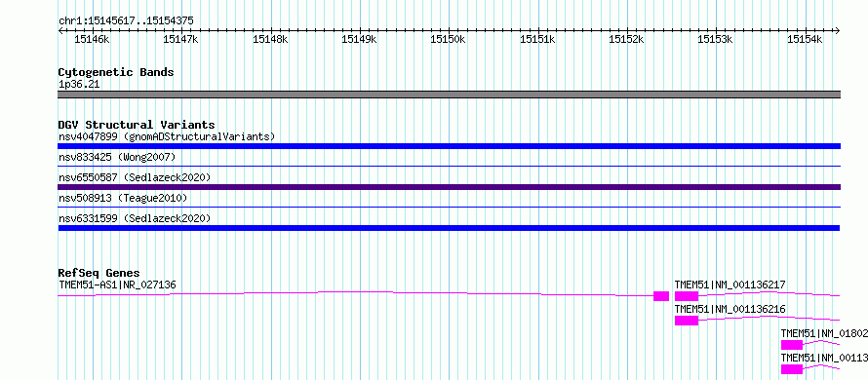
Task: Select the 15147k ruler tick label
Action: 181,39
